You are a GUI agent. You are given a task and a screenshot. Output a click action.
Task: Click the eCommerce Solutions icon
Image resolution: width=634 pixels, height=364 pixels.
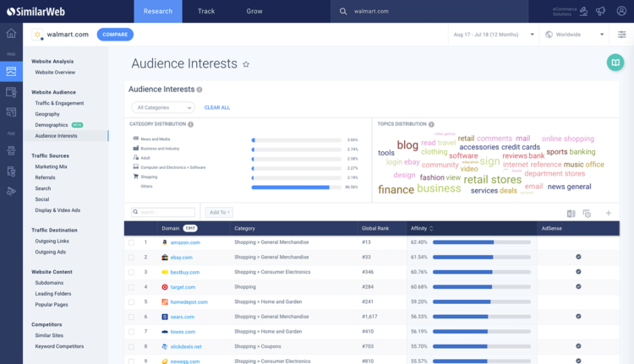pos(583,11)
